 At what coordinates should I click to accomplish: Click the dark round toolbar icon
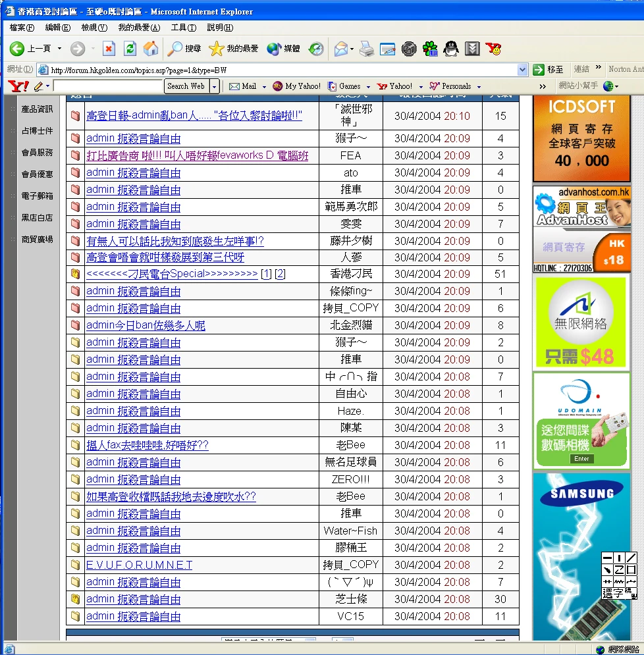[x=409, y=49]
